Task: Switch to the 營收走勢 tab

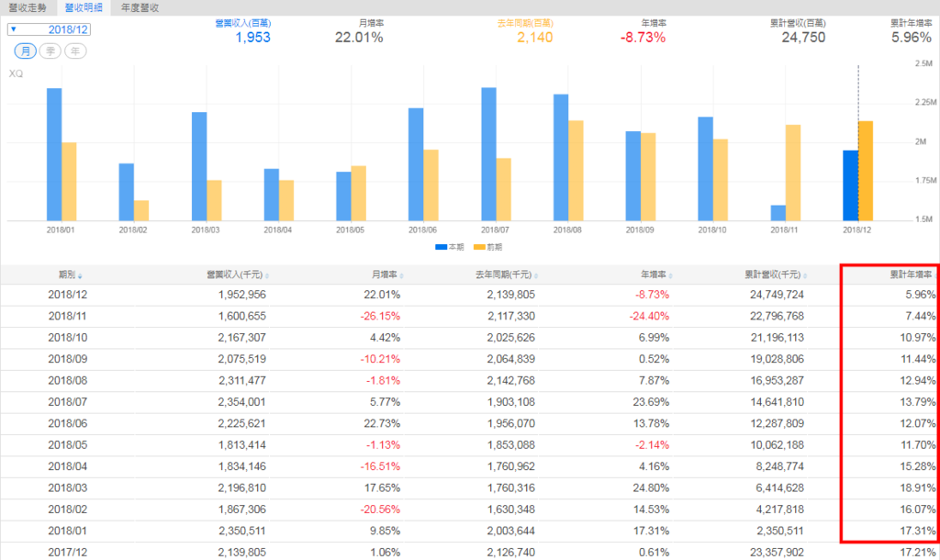Action: tap(28, 7)
